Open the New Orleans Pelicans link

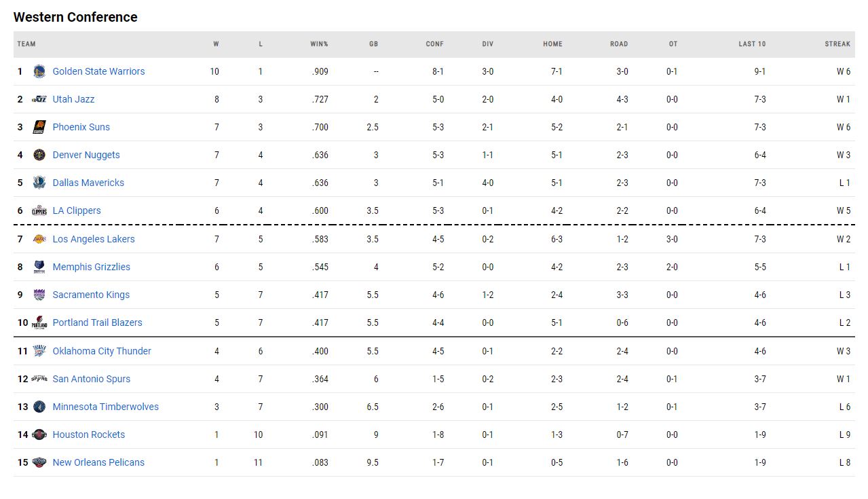(x=98, y=462)
